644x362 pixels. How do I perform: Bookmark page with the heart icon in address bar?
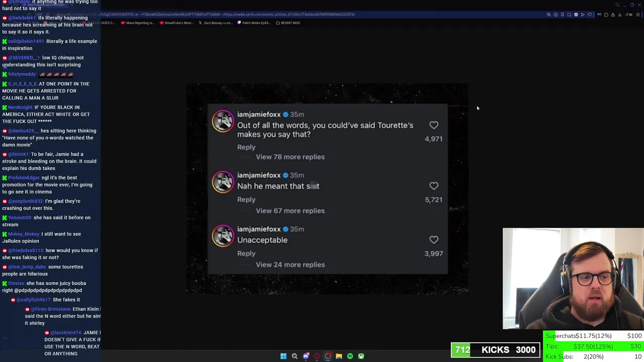[x=590, y=15]
